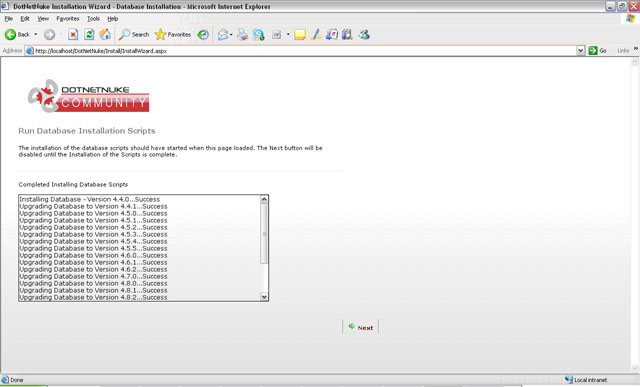Expand the address bar dropdown
The height and width of the screenshot is (387, 640).
click(580, 51)
